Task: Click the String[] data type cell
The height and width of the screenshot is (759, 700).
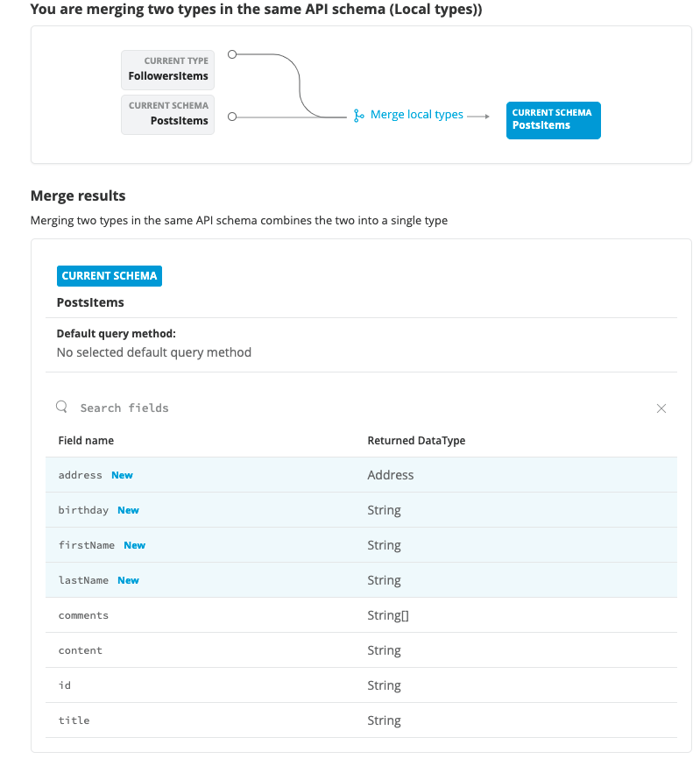Action: [388, 615]
